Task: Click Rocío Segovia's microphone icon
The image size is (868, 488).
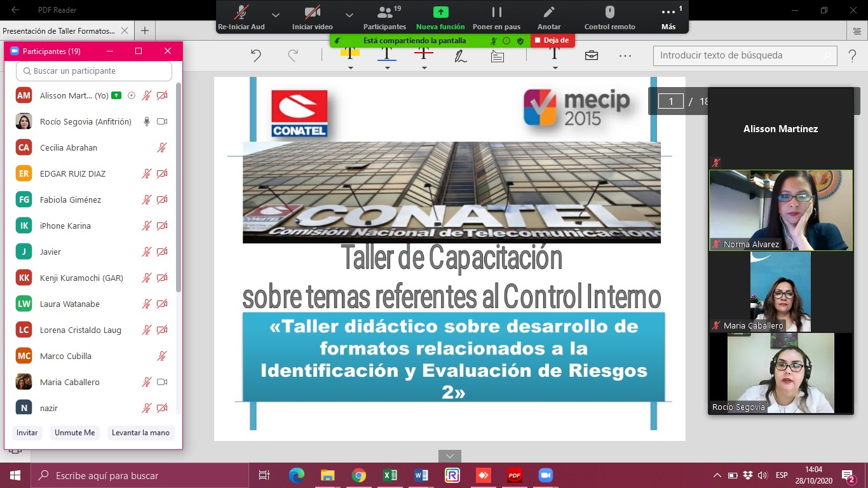Action: tap(146, 121)
